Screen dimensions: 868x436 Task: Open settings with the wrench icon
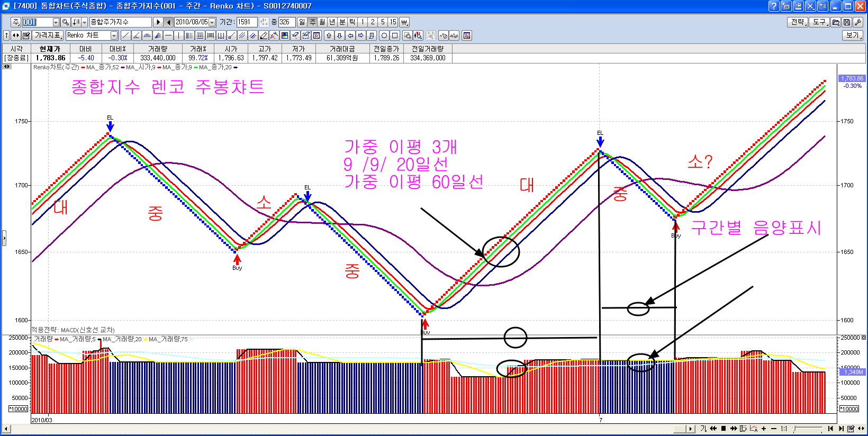(858, 22)
